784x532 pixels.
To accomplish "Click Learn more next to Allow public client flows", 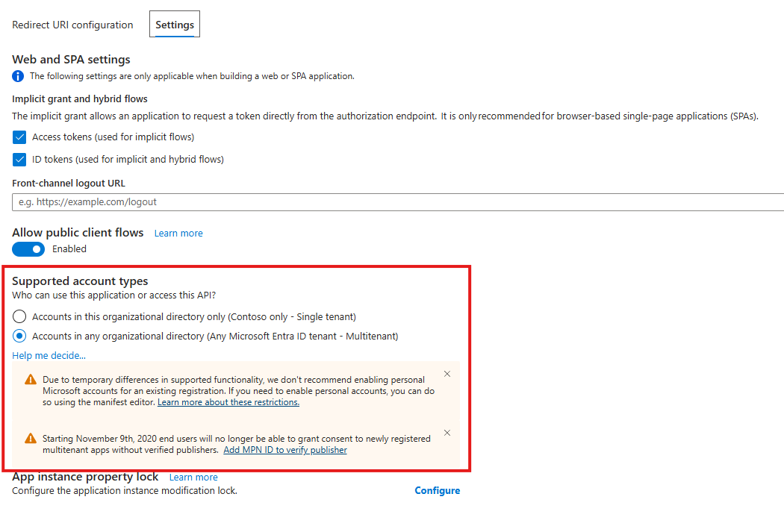I will coord(178,233).
